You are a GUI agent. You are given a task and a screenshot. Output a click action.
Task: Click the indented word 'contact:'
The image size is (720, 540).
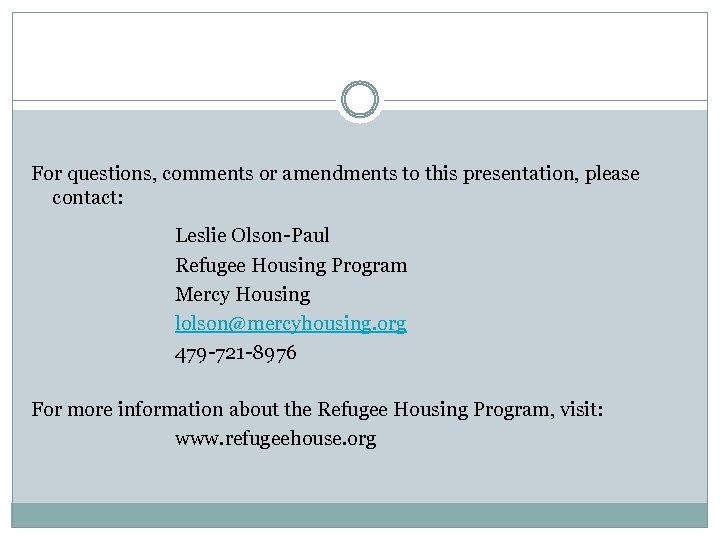pos(88,198)
